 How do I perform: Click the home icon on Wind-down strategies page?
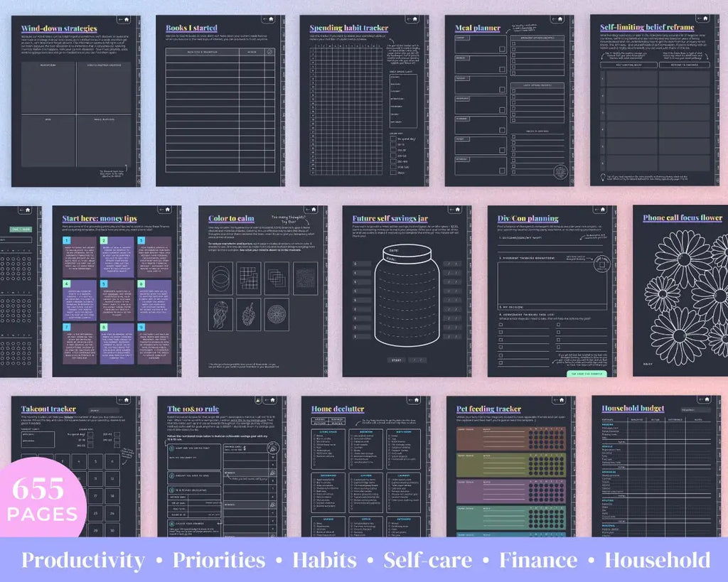pos(127,19)
